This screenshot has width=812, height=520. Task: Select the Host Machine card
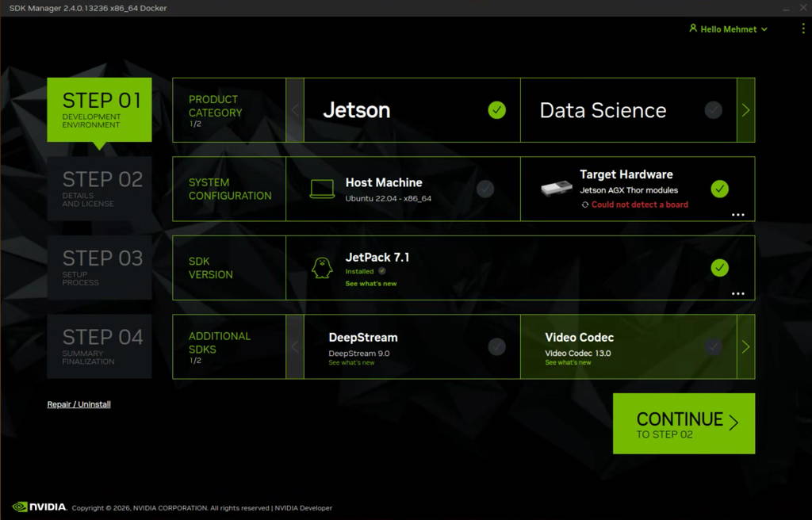pos(403,189)
